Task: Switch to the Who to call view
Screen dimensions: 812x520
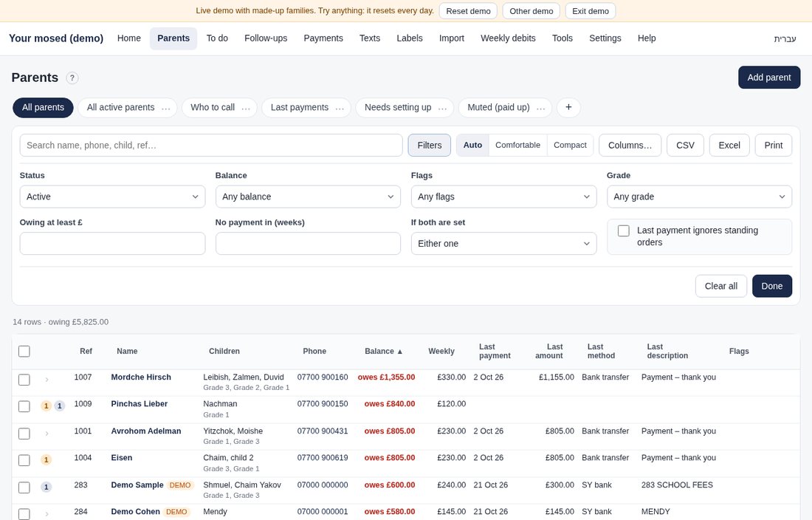Action: coord(213,107)
